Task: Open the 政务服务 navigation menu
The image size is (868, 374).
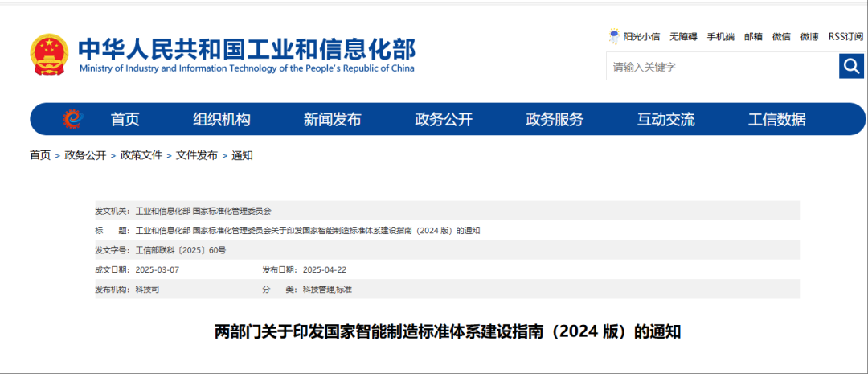Action: (555, 119)
